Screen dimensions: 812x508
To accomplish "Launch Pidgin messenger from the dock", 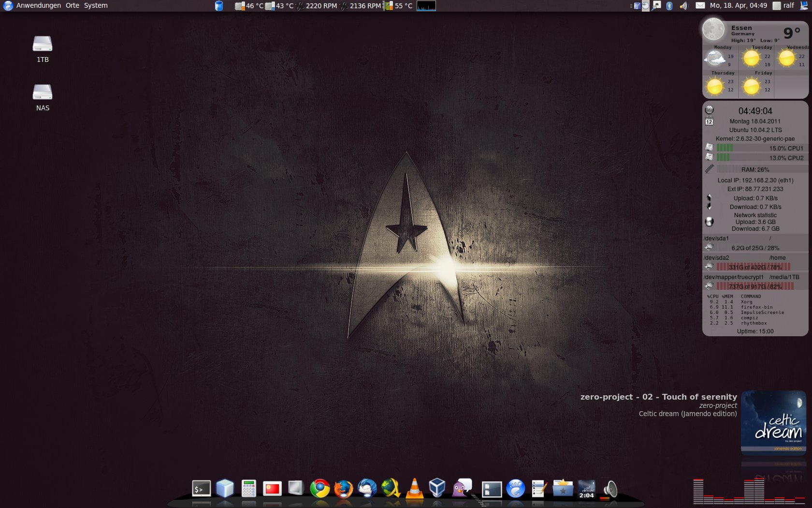I will (x=462, y=488).
